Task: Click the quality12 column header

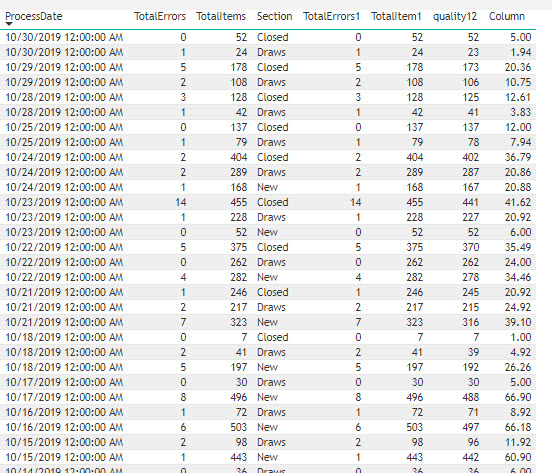Action: tap(455, 16)
